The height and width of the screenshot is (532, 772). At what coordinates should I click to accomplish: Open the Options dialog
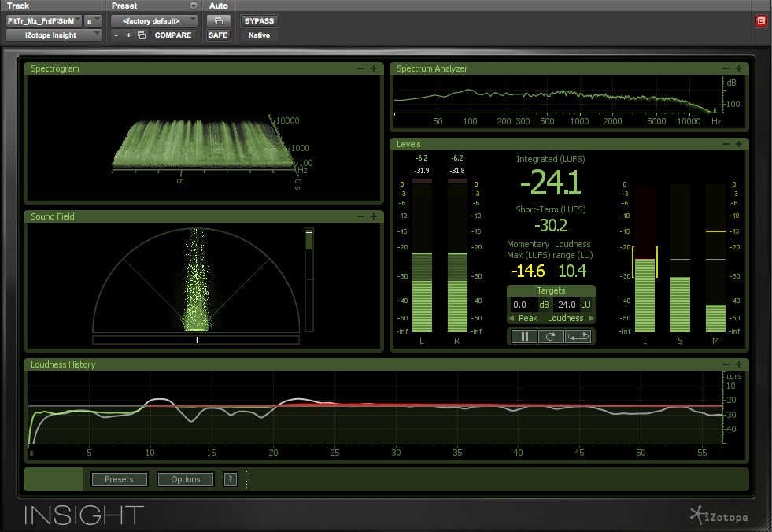pyautogui.click(x=185, y=478)
